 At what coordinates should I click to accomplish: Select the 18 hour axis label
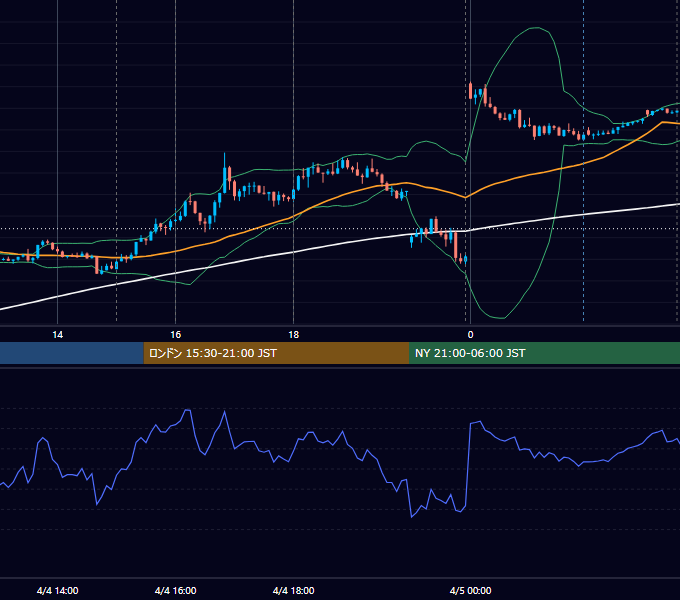[294, 335]
